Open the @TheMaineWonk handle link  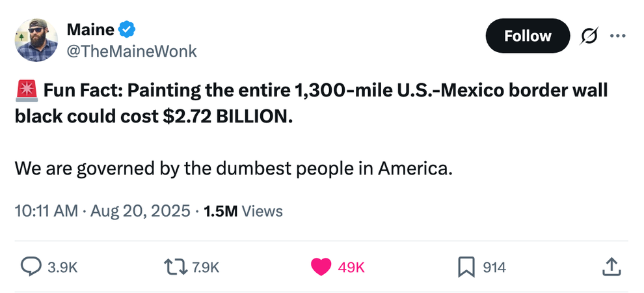point(131,51)
